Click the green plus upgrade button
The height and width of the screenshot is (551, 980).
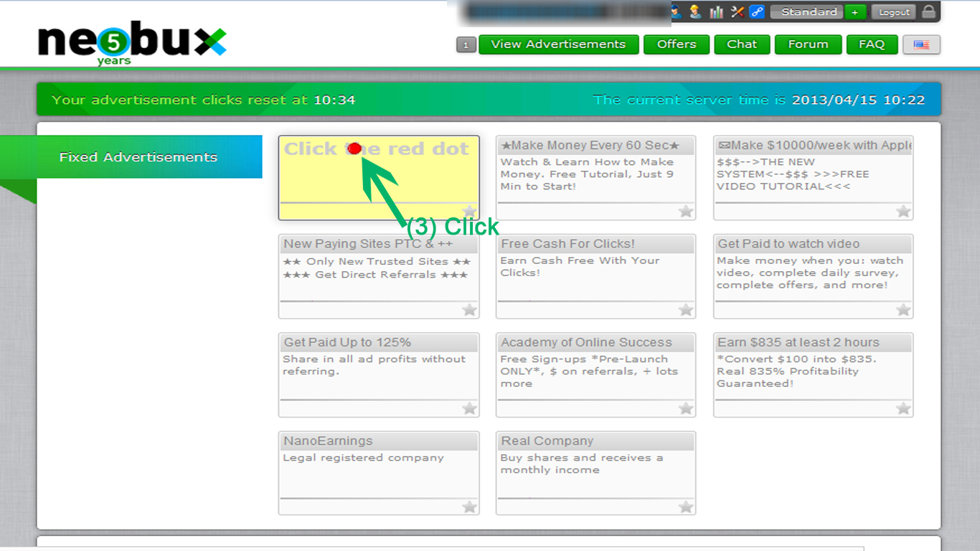coord(855,12)
